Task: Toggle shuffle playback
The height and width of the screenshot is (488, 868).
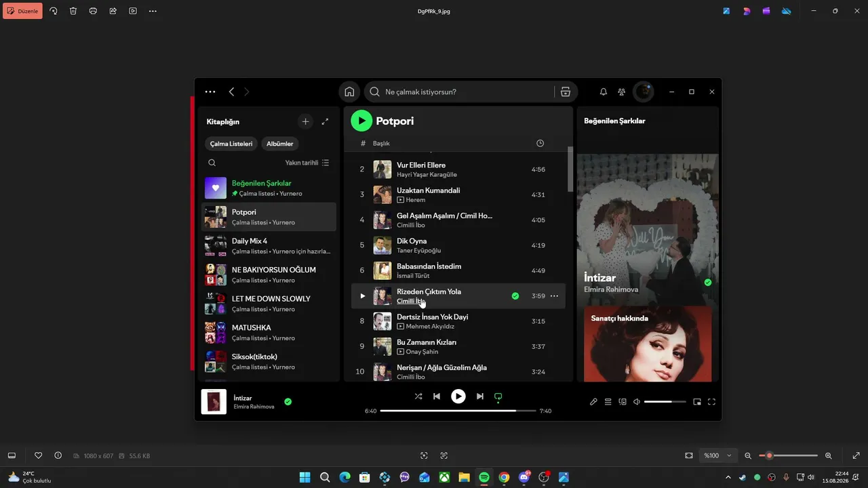Action: [418, 396]
